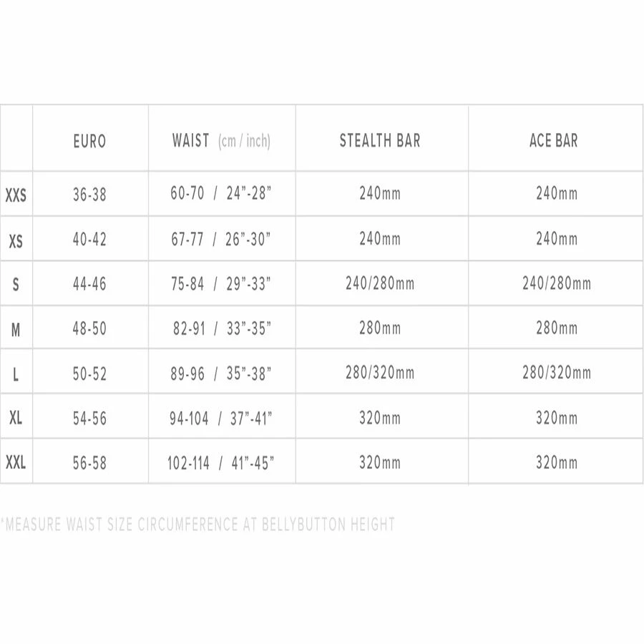The width and height of the screenshot is (644, 644).
Task: Select the S size row label
Action: 16,285
